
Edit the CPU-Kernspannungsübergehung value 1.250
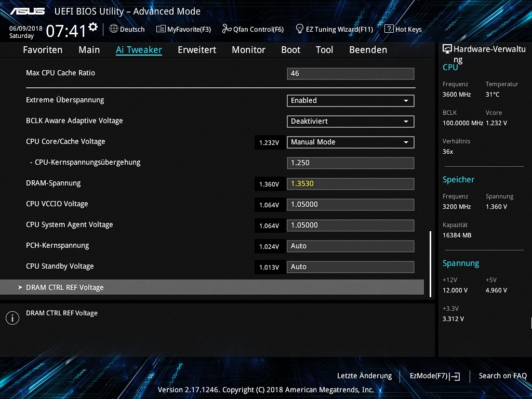351,163
